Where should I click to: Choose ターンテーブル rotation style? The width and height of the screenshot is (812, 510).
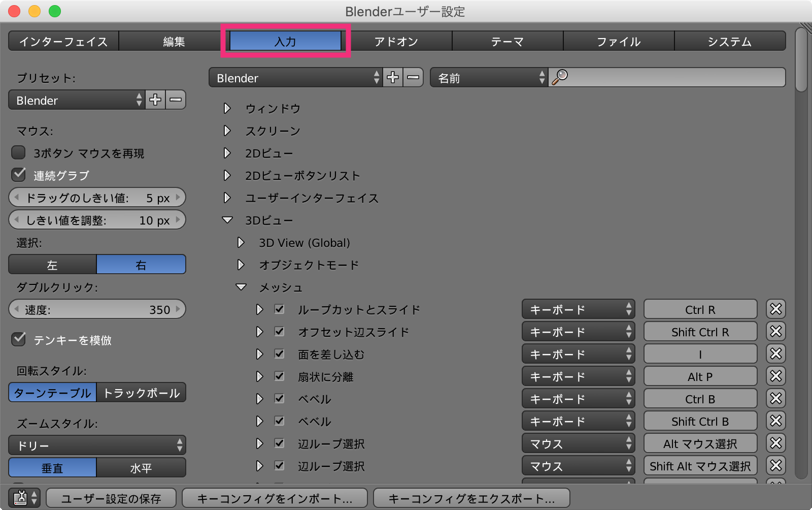point(52,393)
